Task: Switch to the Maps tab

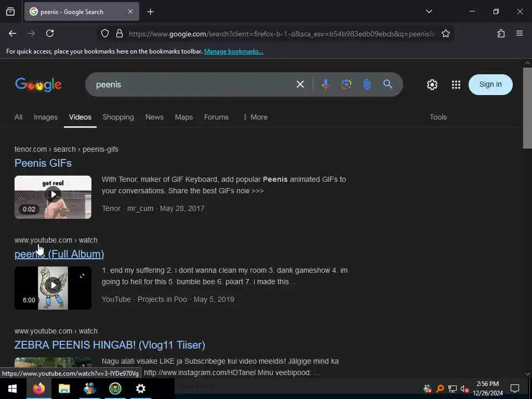Action: pos(184,117)
